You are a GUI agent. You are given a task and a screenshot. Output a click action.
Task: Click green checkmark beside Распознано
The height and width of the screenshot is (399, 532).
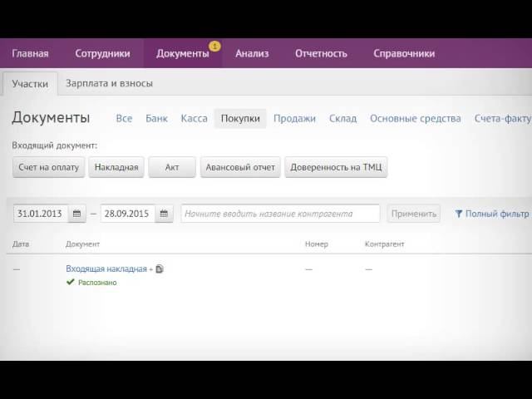click(x=70, y=282)
